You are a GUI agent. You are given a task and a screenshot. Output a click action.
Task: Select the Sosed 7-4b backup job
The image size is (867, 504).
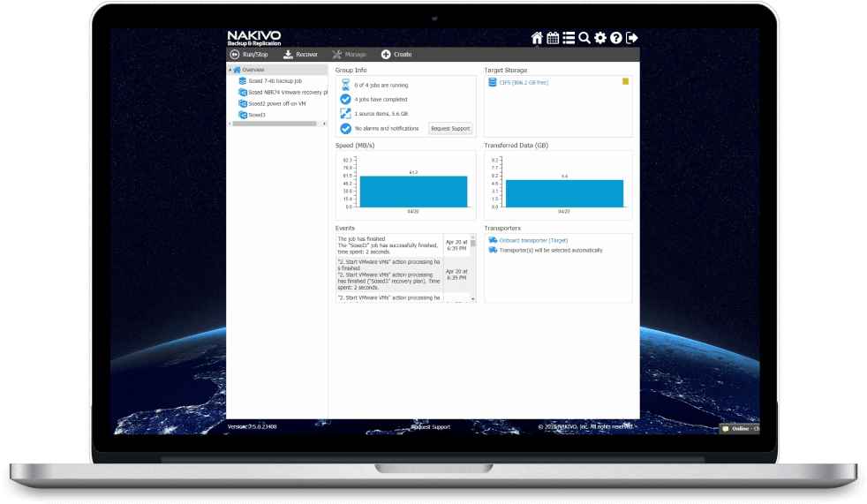[x=275, y=80]
